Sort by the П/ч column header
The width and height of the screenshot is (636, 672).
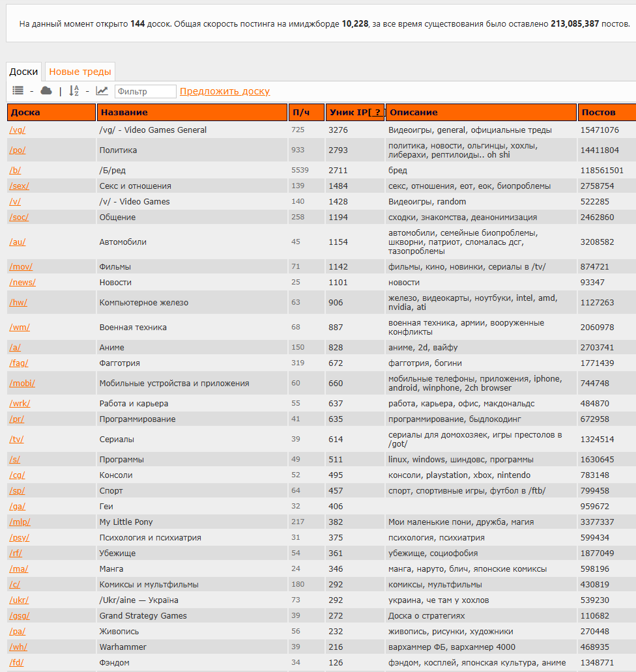click(x=306, y=112)
